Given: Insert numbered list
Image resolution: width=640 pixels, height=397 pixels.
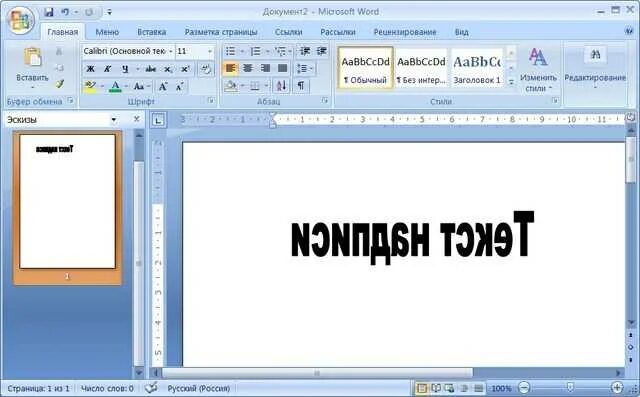Looking at the screenshot, I should click(256, 51).
